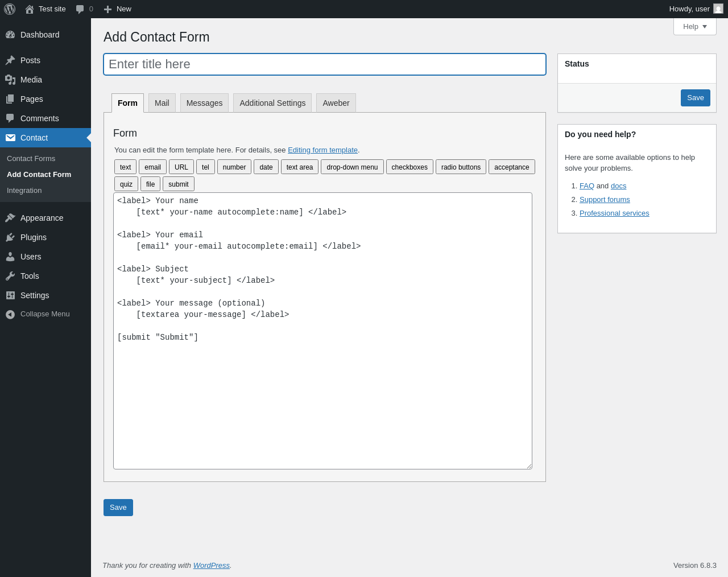Screen dimensions: 728x577
Task: Insert a checkboxes form tag
Action: click(409, 167)
